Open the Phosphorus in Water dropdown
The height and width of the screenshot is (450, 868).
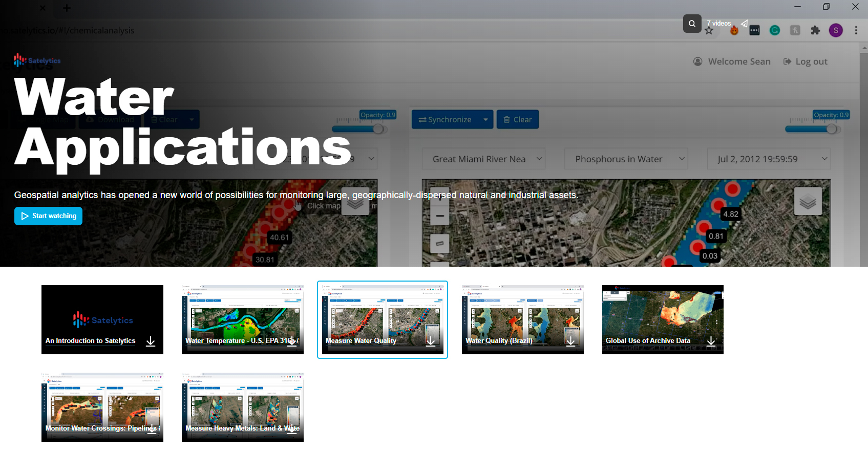[x=626, y=159]
